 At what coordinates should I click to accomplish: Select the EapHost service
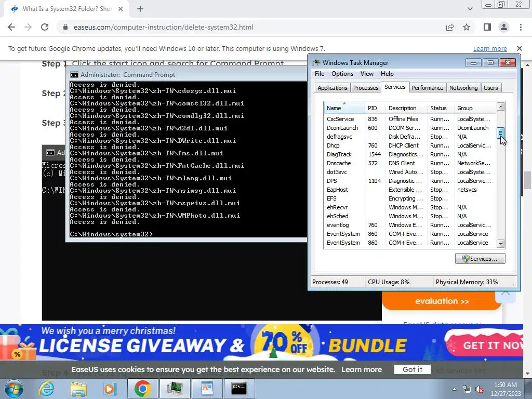click(x=410, y=190)
